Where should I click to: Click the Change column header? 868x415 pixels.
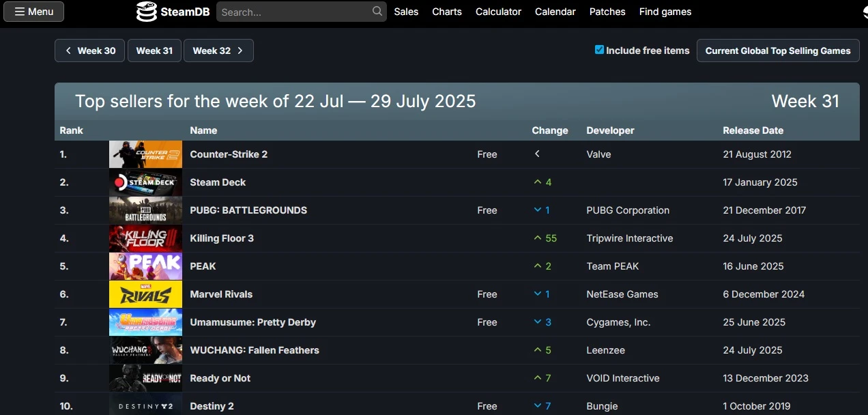(x=550, y=130)
